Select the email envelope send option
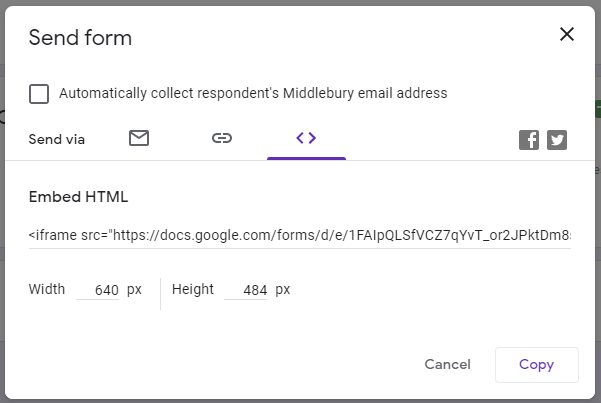This screenshot has width=601, height=403. pyautogui.click(x=139, y=139)
